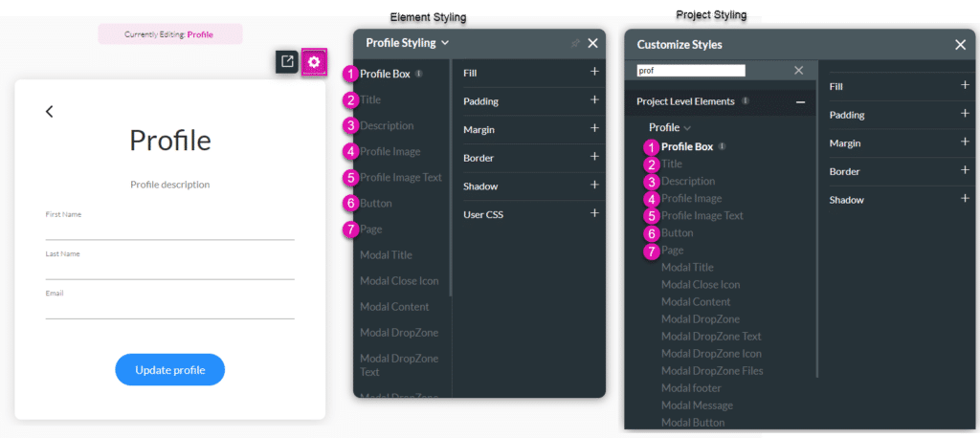Pin the Profile Styling panel
Image resolution: width=980 pixels, height=438 pixels.
pos(574,43)
